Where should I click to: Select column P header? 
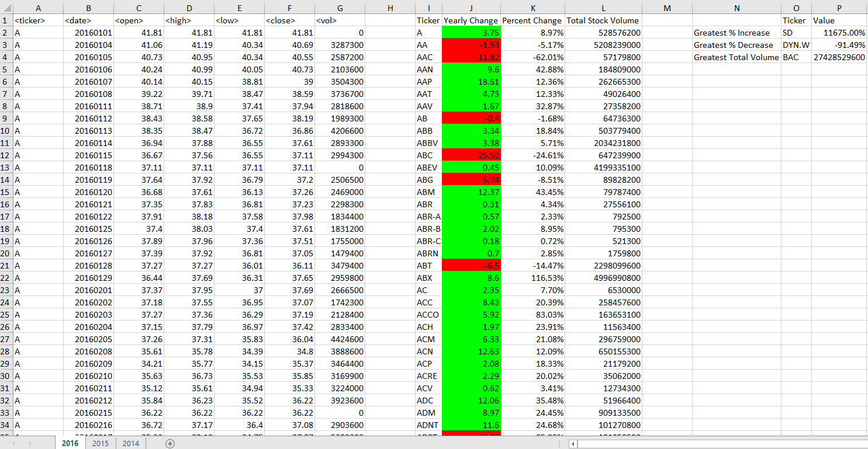pos(839,8)
